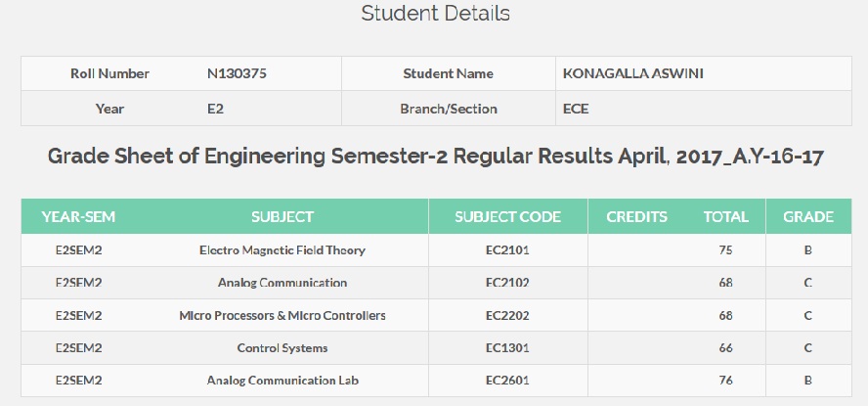Click the CREDITS column header
This screenshot has height=406, width=868.
click(636, 216)
